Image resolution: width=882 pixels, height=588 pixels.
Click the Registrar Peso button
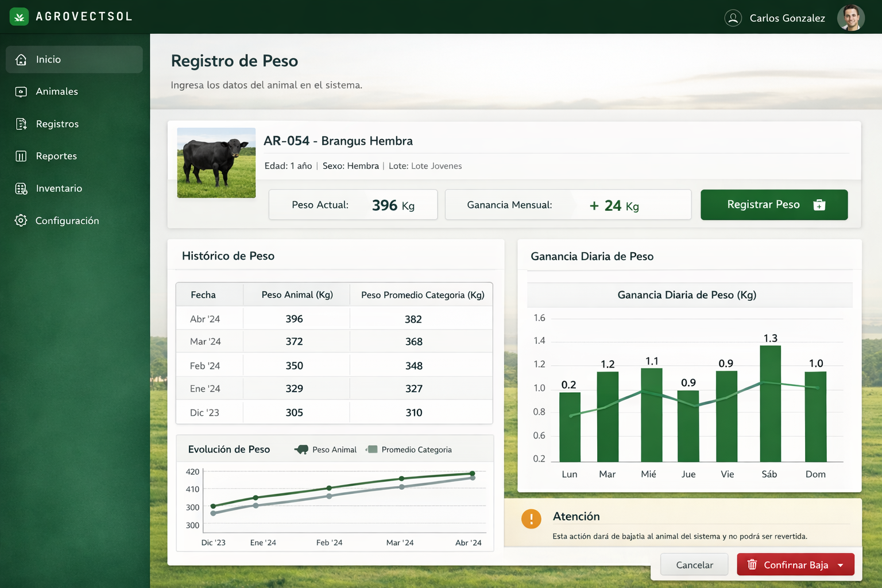[774, 205]
